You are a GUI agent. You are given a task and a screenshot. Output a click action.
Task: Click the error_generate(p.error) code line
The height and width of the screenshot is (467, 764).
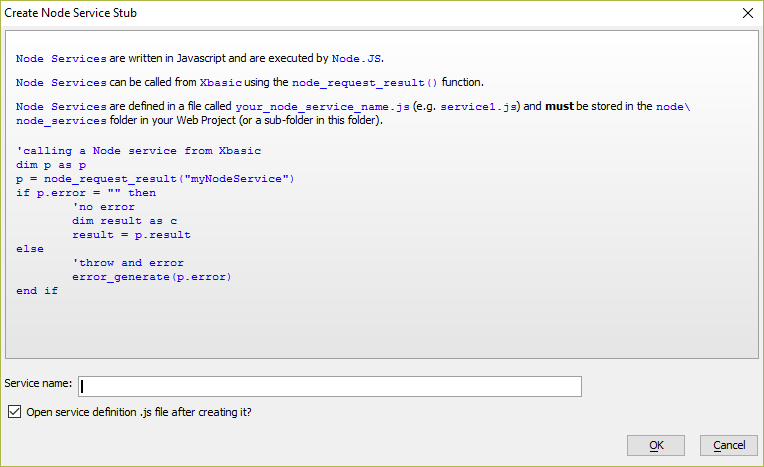tap(152, 277)
